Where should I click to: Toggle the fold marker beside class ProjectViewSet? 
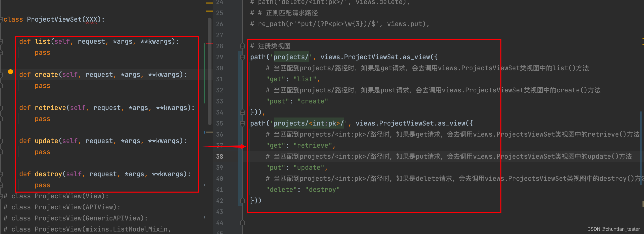pyautogui.click(x=1, y=19)
